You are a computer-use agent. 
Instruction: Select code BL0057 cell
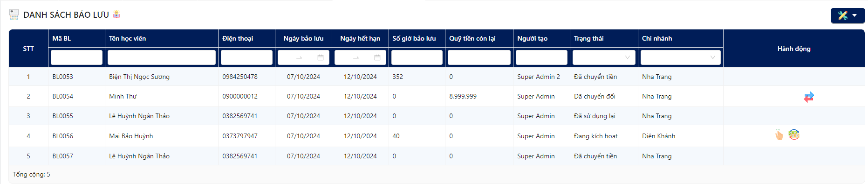click(x=76, y=156)
